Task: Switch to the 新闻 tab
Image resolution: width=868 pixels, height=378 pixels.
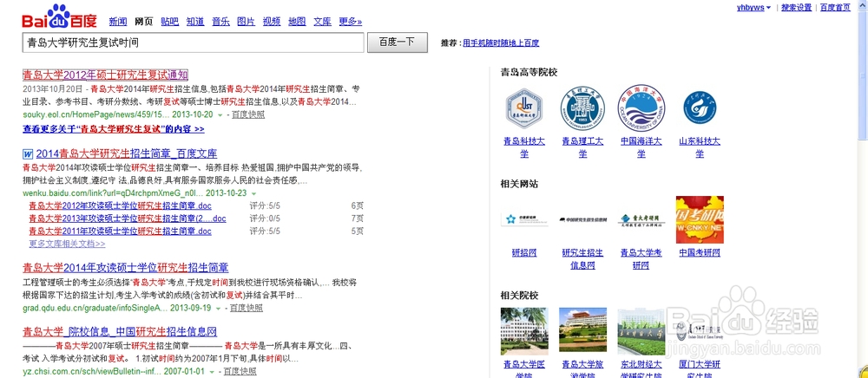Action: point(118,22)
